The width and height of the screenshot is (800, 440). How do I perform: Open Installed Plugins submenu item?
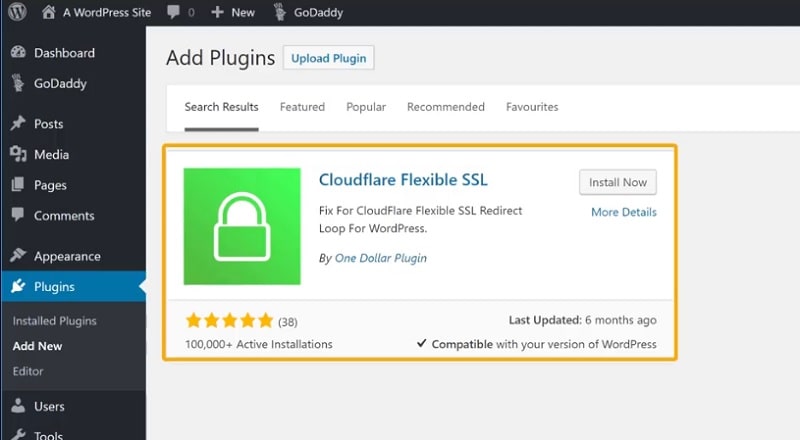coord(55,321)
